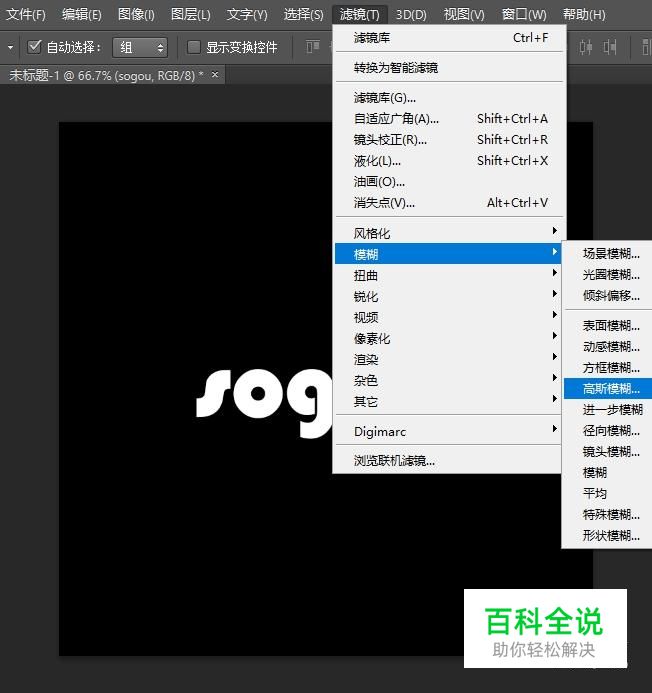The height and width of the screenshot is (693, 652).
Task: Close the 未标题-1 document tab
Action: coord(215,75)
